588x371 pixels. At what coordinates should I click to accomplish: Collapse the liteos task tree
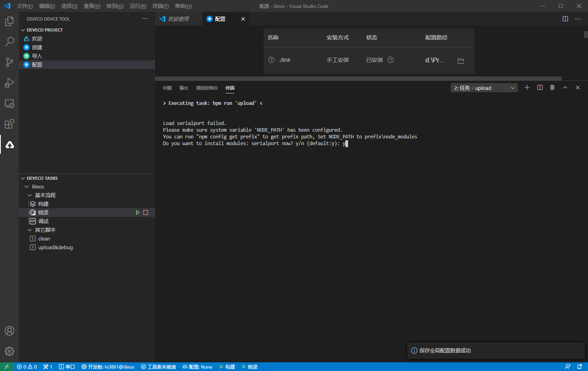tap(26, 186)
